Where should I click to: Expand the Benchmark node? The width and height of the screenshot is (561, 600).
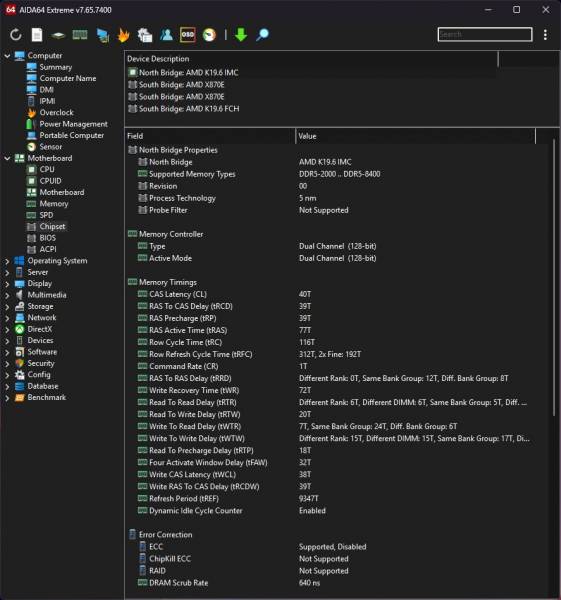7,398
